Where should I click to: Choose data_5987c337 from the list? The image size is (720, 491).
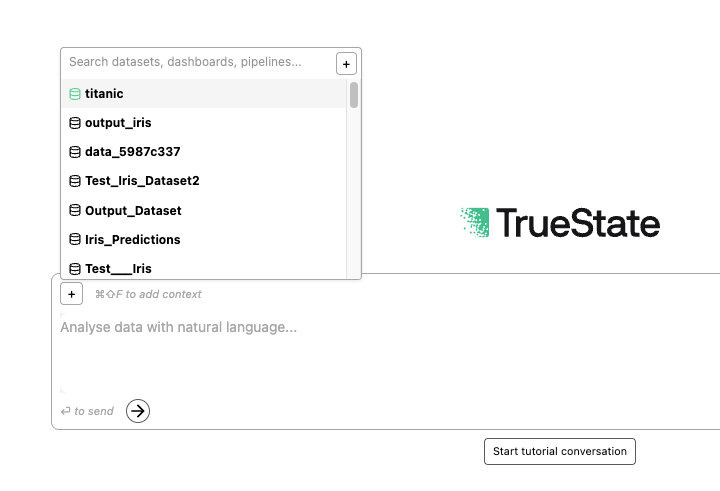pyautogui.click(x=204, y=152)
